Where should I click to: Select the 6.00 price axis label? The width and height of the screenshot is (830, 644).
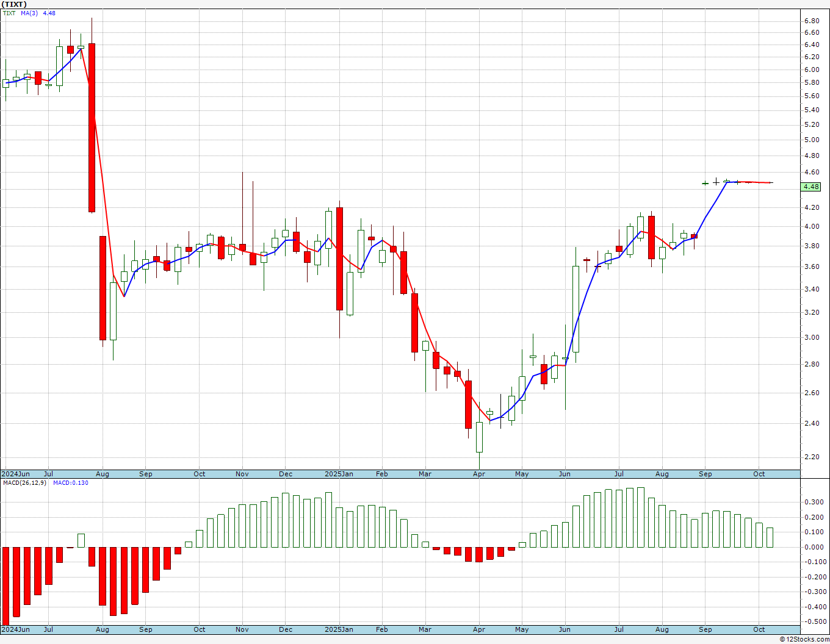pyautogui.click(x=812, y=70)
